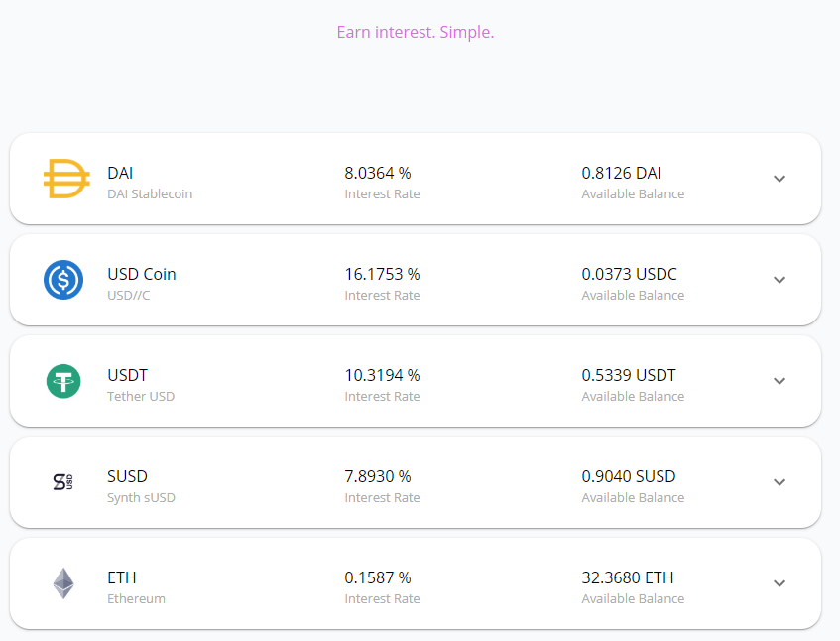840x641 pixels.
Task: Click the 0.5339 USDT available balance
Action: 629,375
